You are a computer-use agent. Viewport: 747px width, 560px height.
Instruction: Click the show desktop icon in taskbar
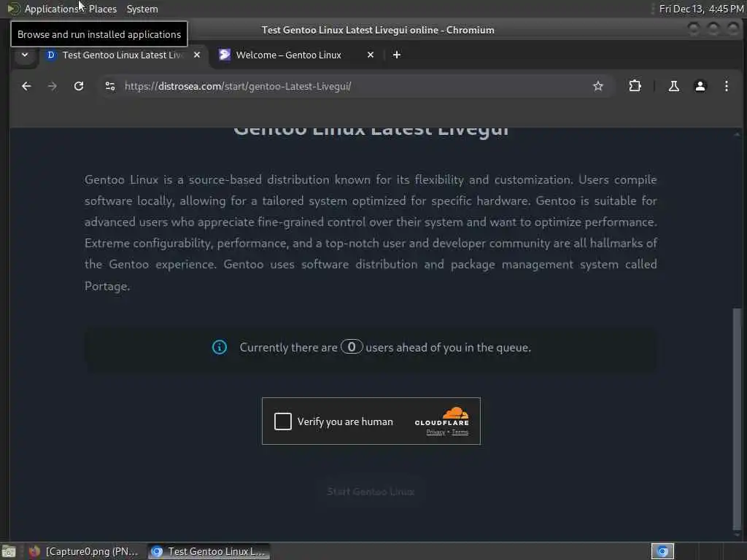(9, 551)
